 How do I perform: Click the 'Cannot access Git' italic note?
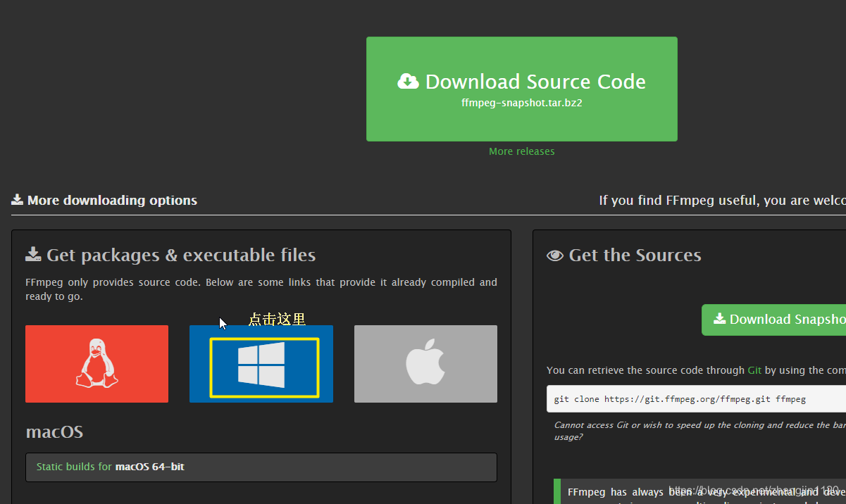click(699, 431)
